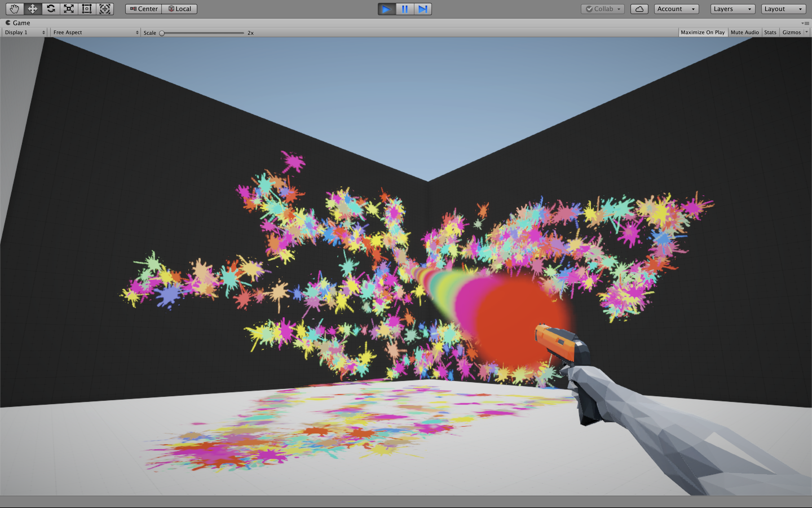Stop play mode with the Play button

(x=387, y=9)
